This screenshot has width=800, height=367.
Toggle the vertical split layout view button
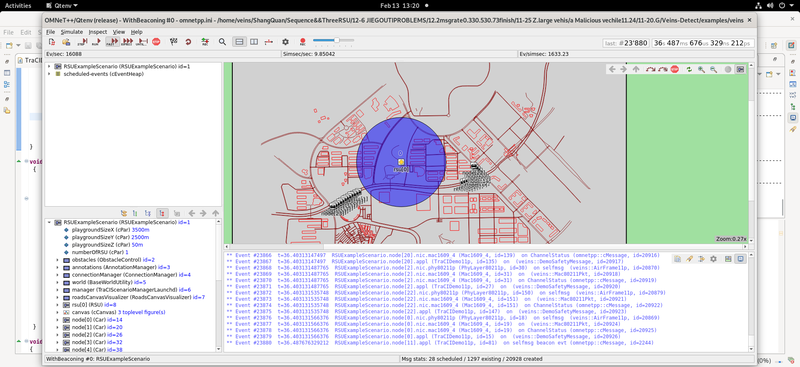[x=254, y=42]
